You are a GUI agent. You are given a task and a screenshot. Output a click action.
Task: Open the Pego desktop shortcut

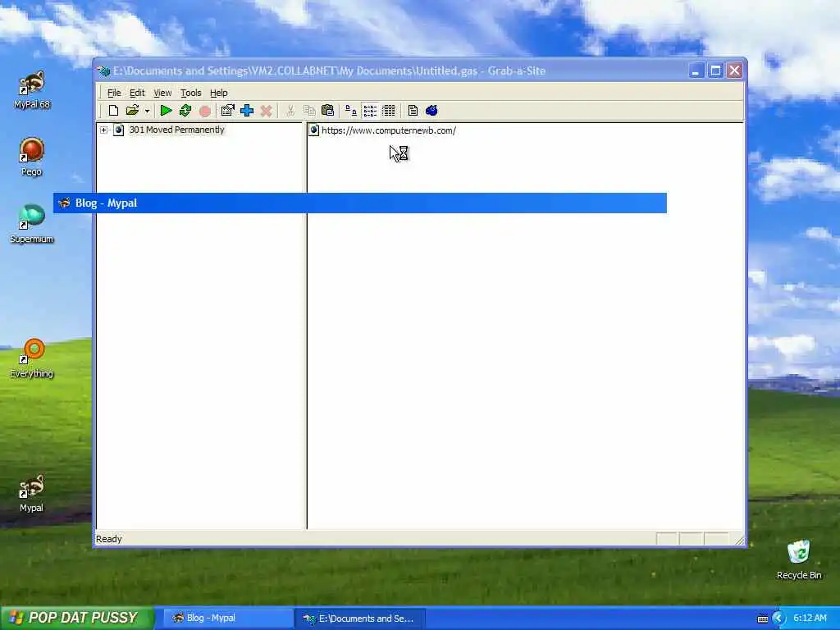[32, 157]
